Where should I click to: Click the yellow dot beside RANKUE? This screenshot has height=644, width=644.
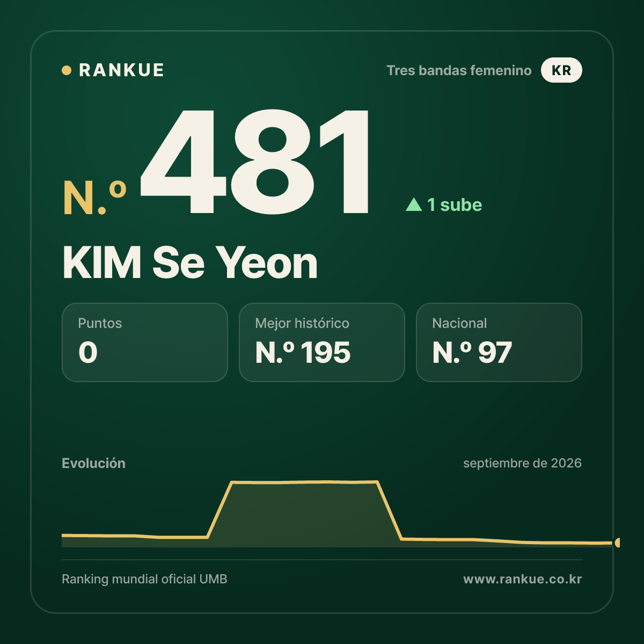[67, 70]
